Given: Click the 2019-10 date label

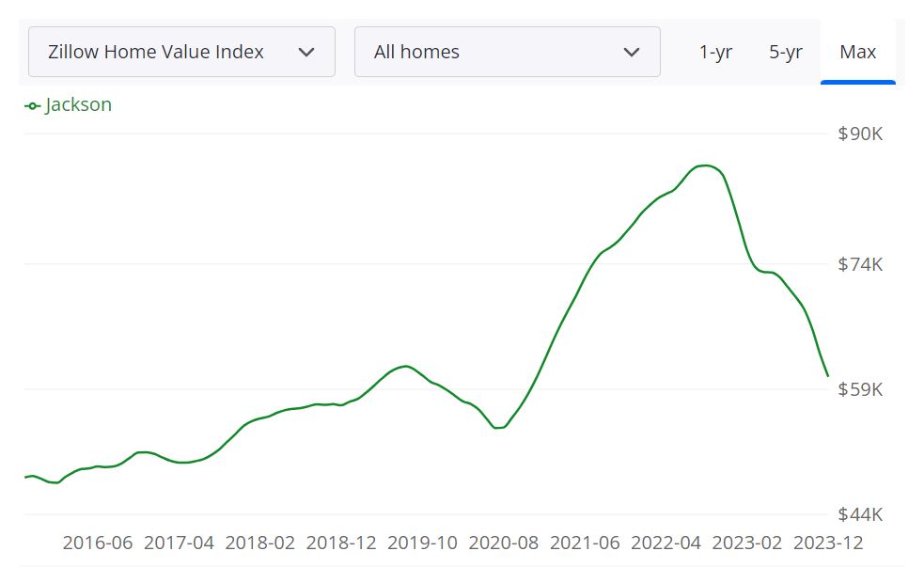Looking at the screenshot, I should pos(422,543).
